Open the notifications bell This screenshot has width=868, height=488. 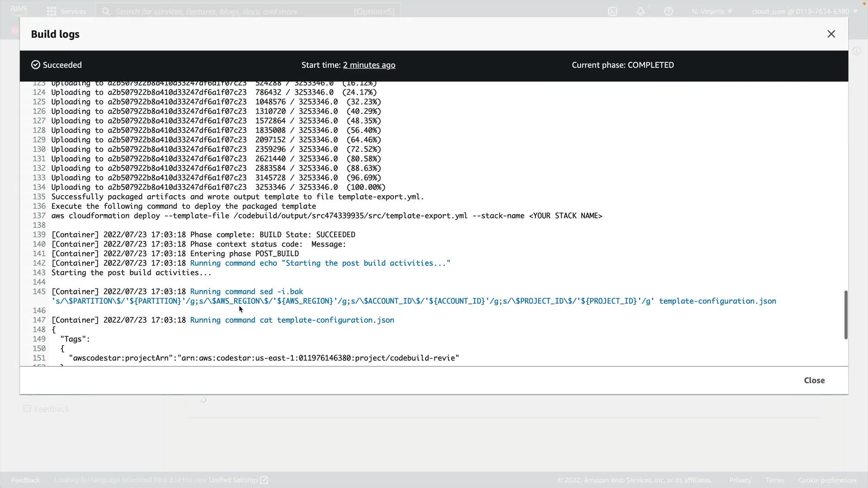641,11
